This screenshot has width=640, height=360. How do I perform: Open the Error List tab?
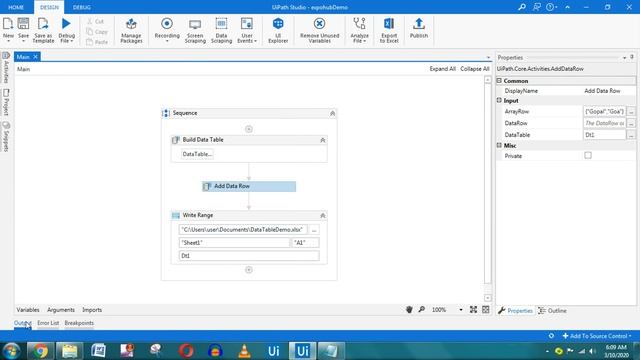pos(48,323)
